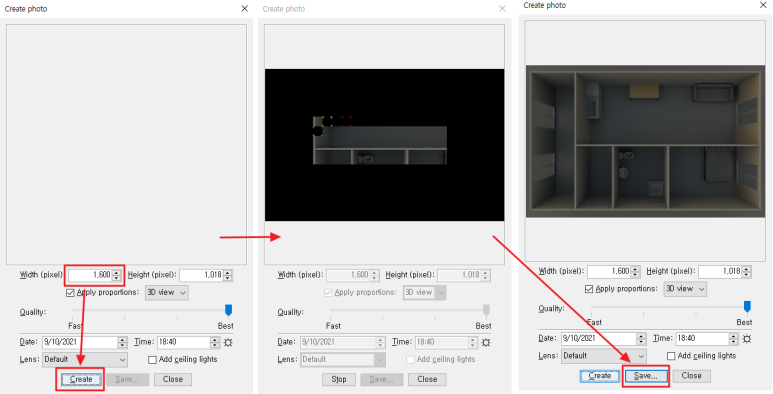Close right Create photo dialog with X
773x394 pixels.
tap(763, 5)
